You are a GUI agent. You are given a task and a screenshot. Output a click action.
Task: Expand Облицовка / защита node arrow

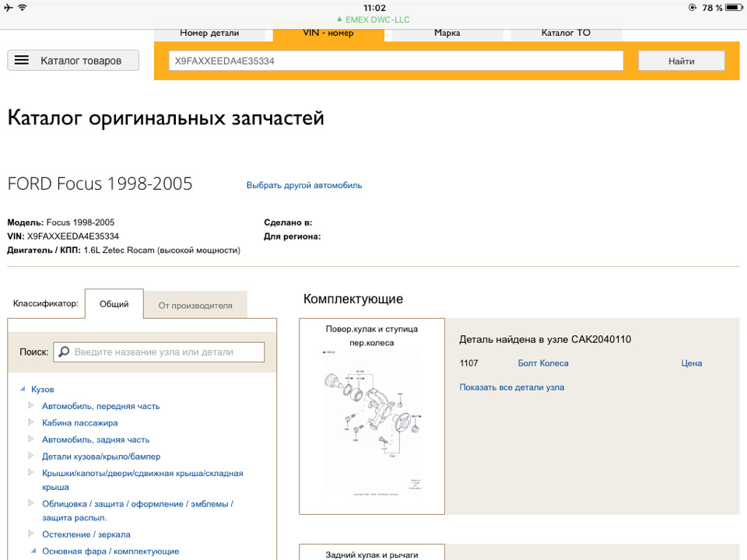31,503
